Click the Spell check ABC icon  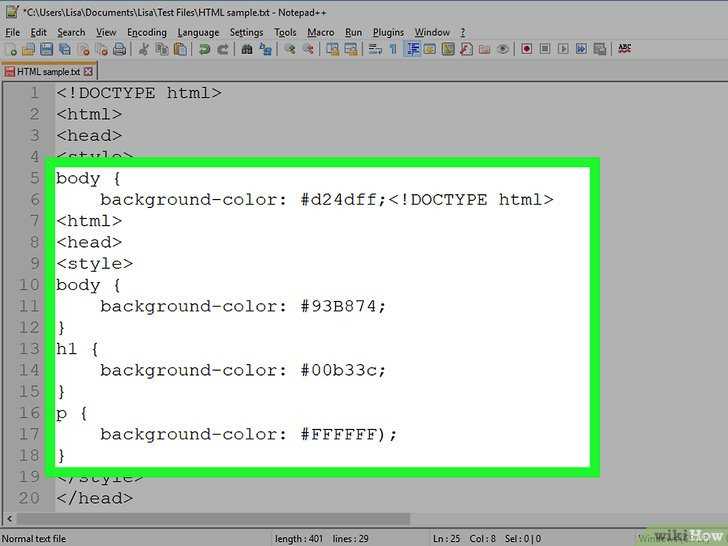[624, 49]
